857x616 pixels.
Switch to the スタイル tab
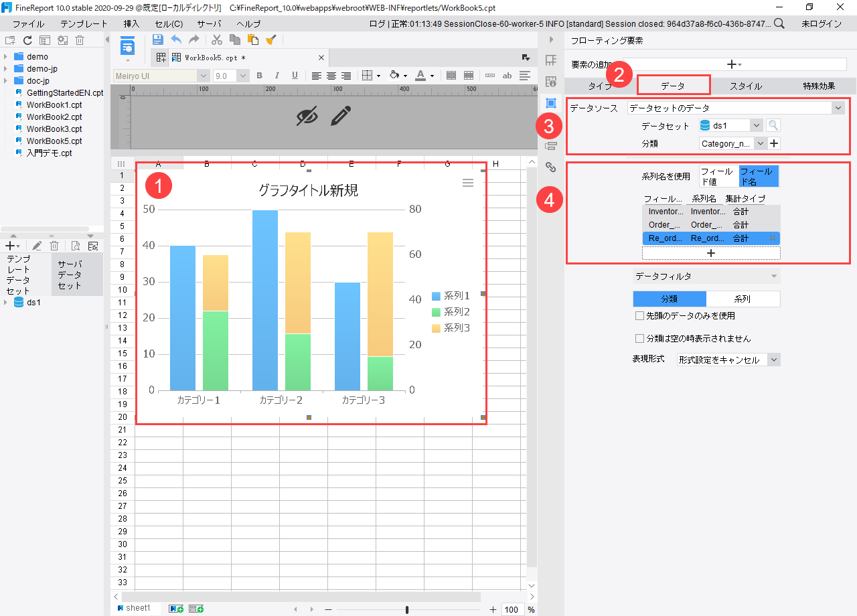click(745, 86)
